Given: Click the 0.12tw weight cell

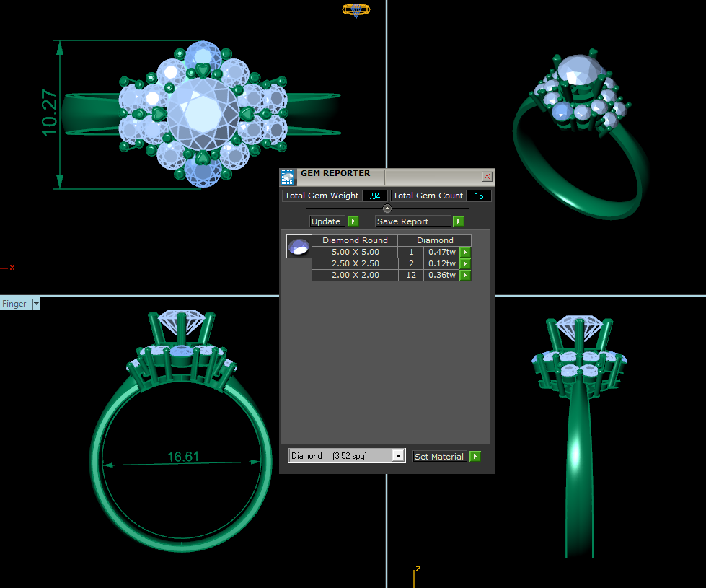Looking at the screenshot, I should coord(441,263).
